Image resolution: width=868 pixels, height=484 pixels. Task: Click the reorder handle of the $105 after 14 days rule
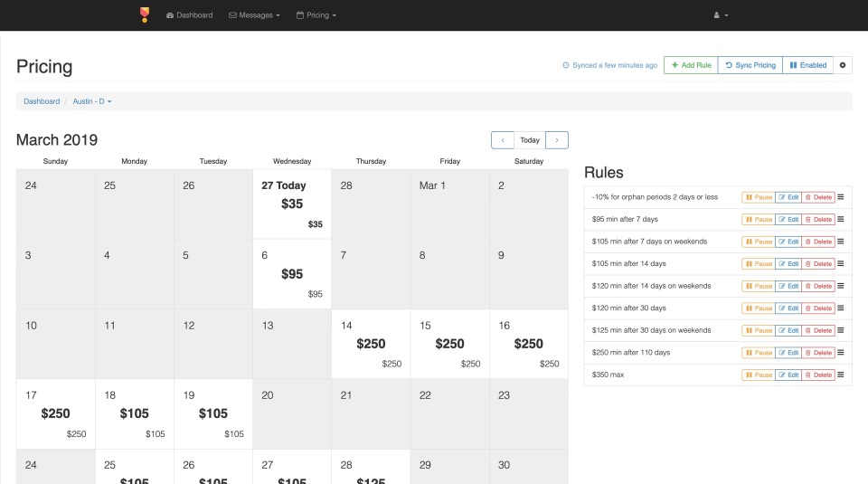(x=840, y=263)
